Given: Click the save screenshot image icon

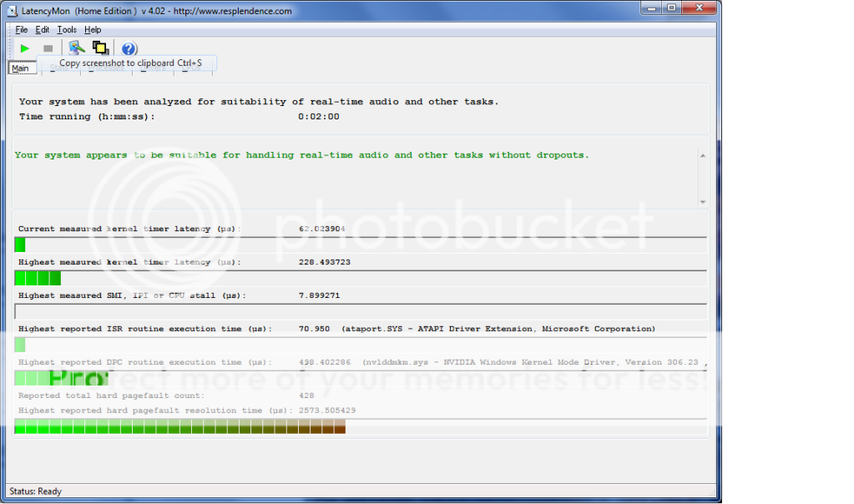Looking at the screenshot, I should pyautogui.click(x=76, y=48).
